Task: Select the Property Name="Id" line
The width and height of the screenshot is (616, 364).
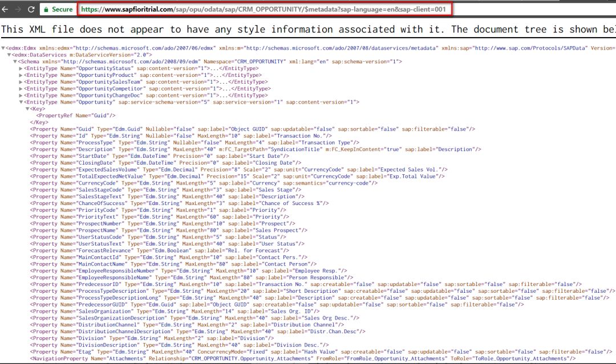Action: coord(181,136)
